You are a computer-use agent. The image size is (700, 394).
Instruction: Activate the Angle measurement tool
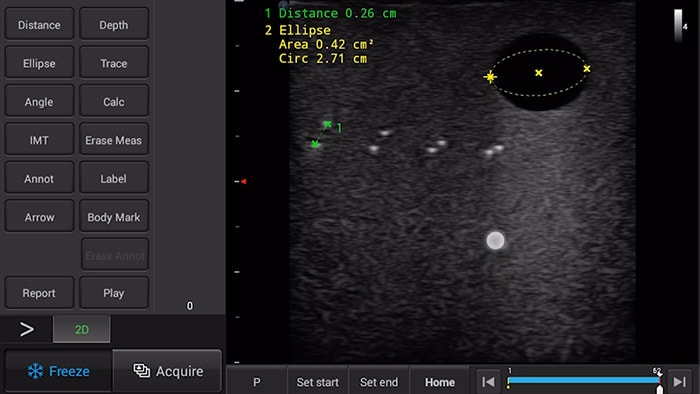(x=39, y=102)
